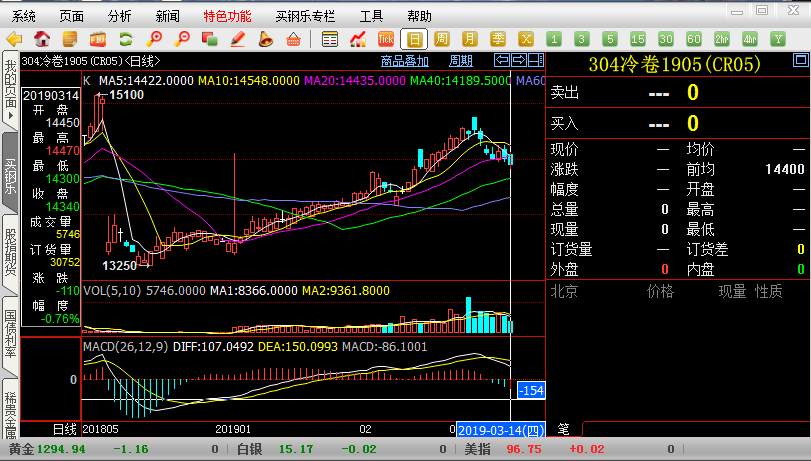This screenshot has width=811, height=461.
Task: Select the 15-minute period button
Action: (637, 39)
